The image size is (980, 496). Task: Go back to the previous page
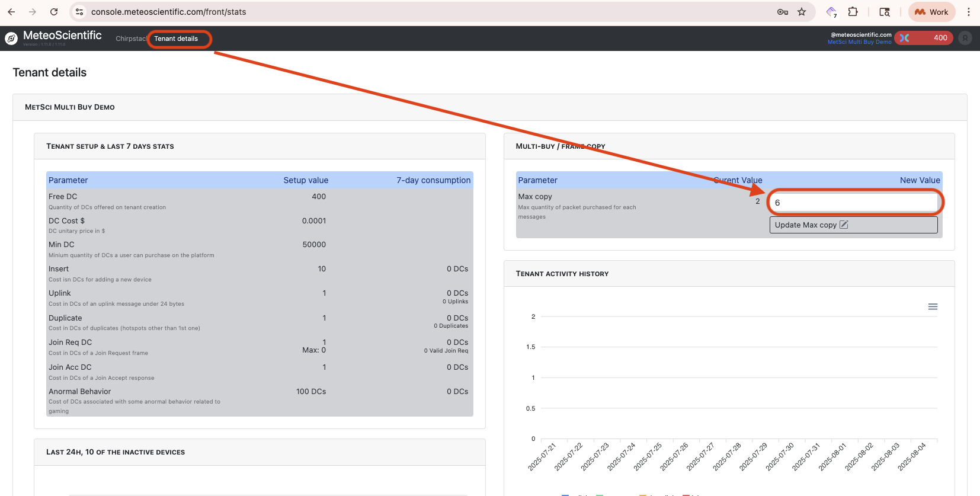point(11,12)
